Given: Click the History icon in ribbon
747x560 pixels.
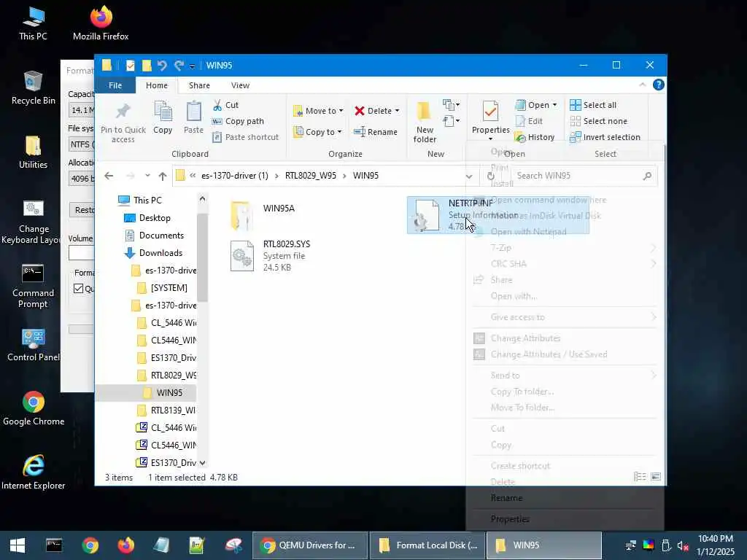Looking at the screenshot, I should click(x=520, y=138).
